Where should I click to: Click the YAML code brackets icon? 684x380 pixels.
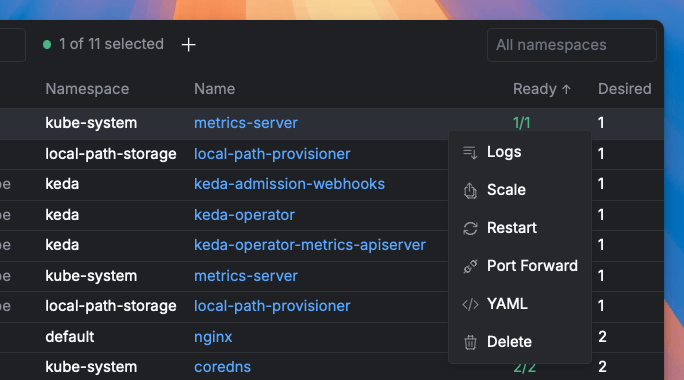pos(470,304)
